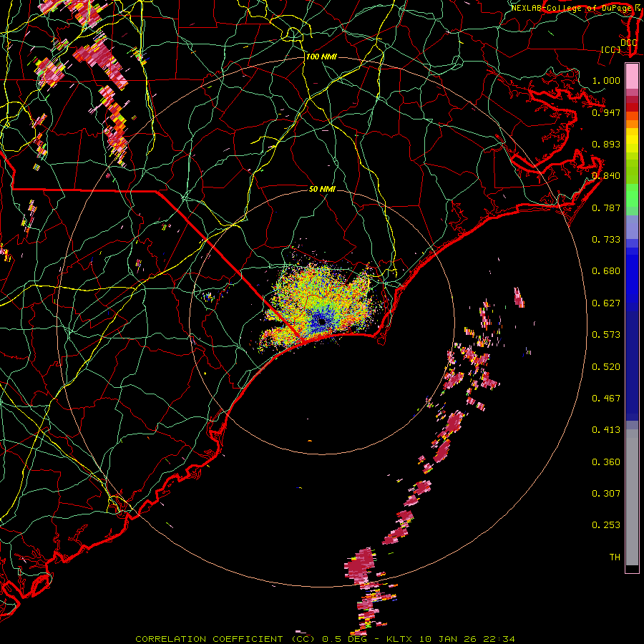Select the 0.627 legend value

pos(606,303)
